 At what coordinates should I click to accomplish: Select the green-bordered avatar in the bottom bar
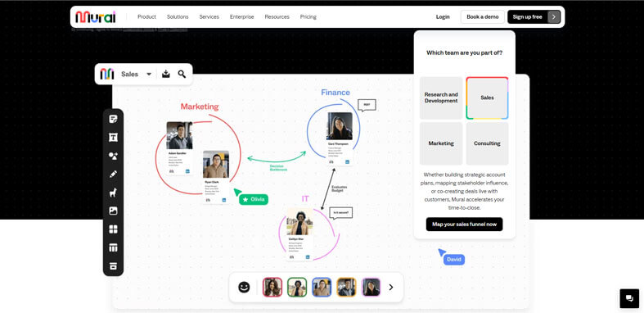pos(297,287)
